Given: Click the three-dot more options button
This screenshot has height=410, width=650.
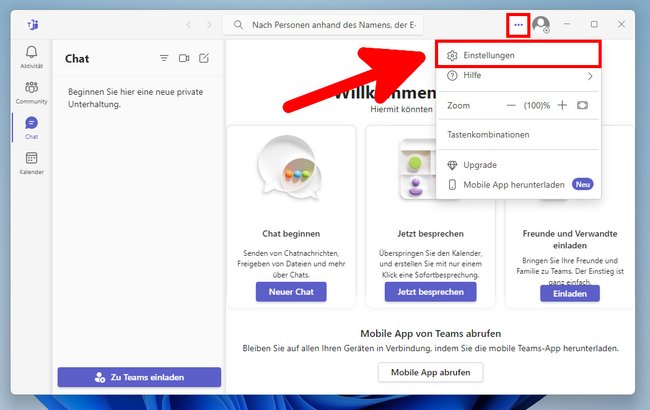Looking at the screenshot, I should [x=518, y=25].
